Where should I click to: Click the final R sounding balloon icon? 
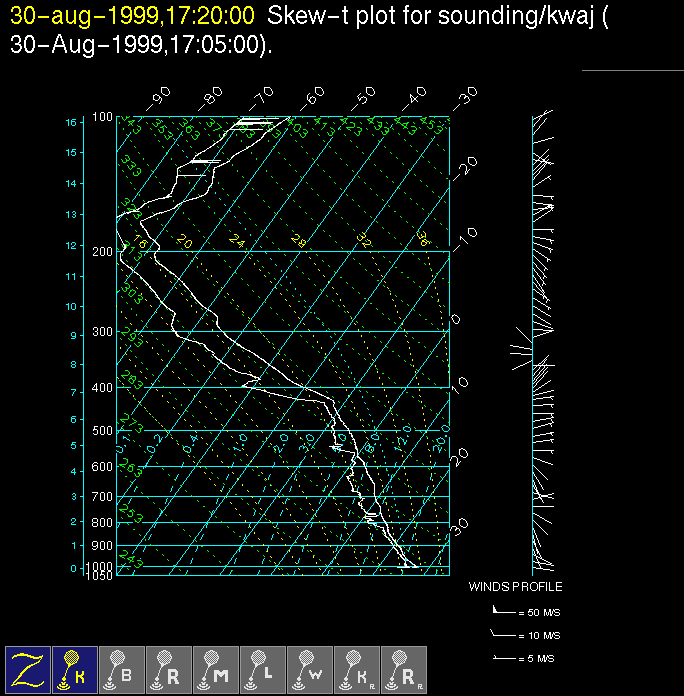(x=404, y=669)
